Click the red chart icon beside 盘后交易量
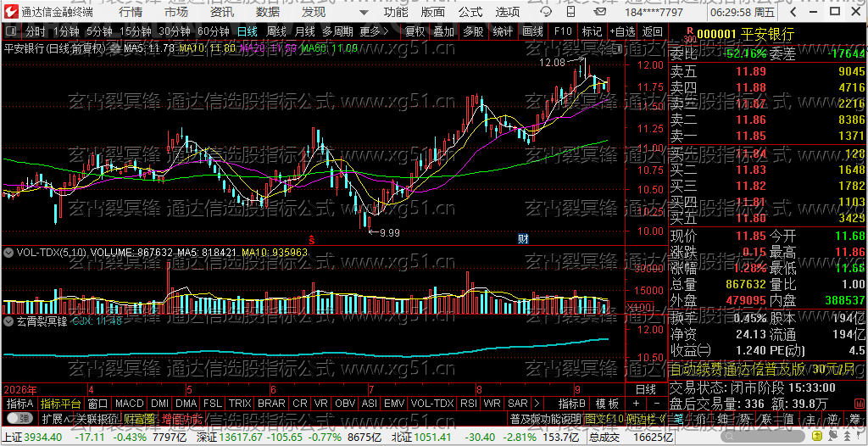Image resolution: width=868 pixels, height=446 pixels. point(858,404)
